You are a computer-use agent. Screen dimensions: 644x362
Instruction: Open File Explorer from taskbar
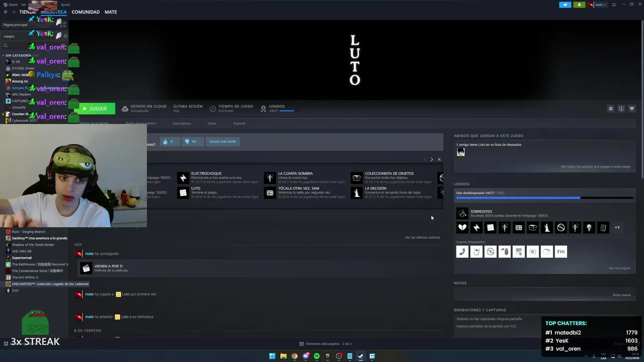tap(283, 356)
